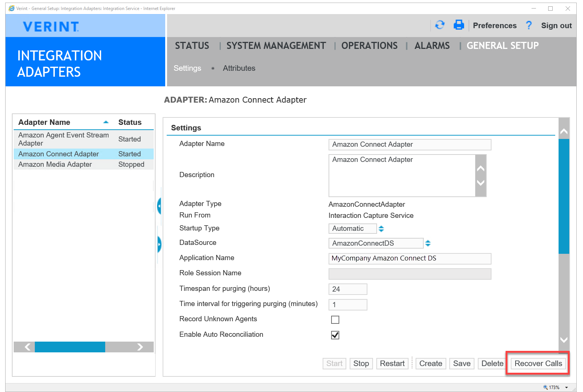The height and width of the screenshot is (392, 583).
Task: Toggle Enable Auto Reconciliation checkbox
Action: pos(335,335)
